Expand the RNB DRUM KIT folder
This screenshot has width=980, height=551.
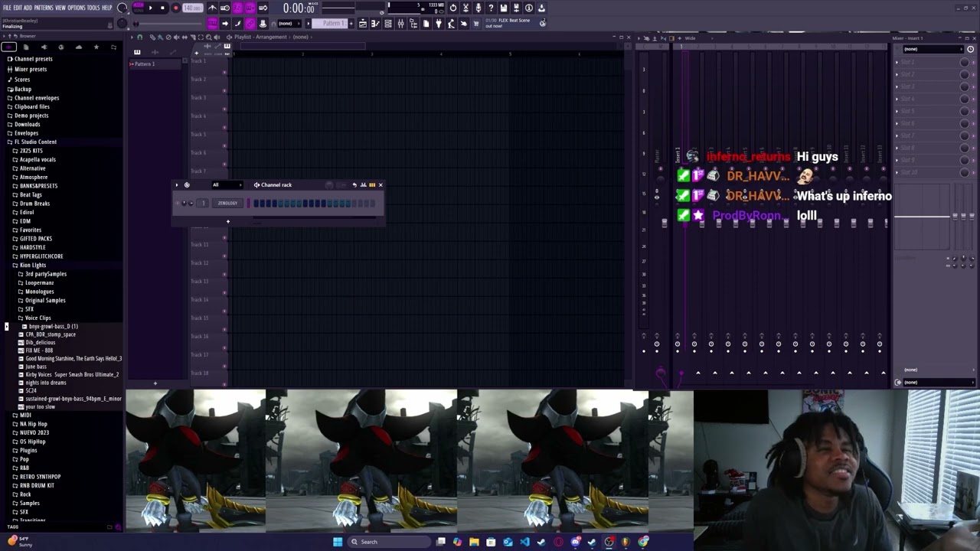tap(37, 485)
